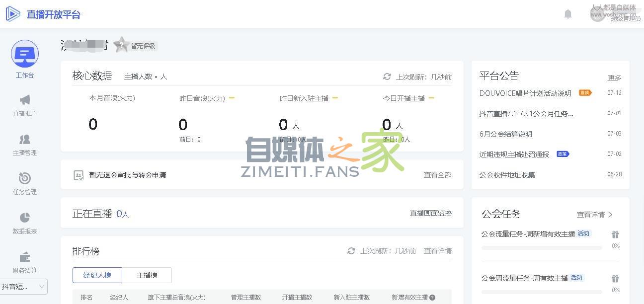The width and height of the screenshot is (644, 304).
Task: Click the gift icon beside 公会流量任务
Action: 616,234
